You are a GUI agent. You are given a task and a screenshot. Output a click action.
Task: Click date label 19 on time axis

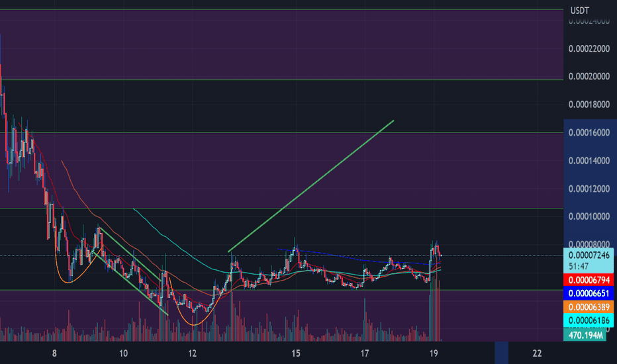click(x=433, y=353)
